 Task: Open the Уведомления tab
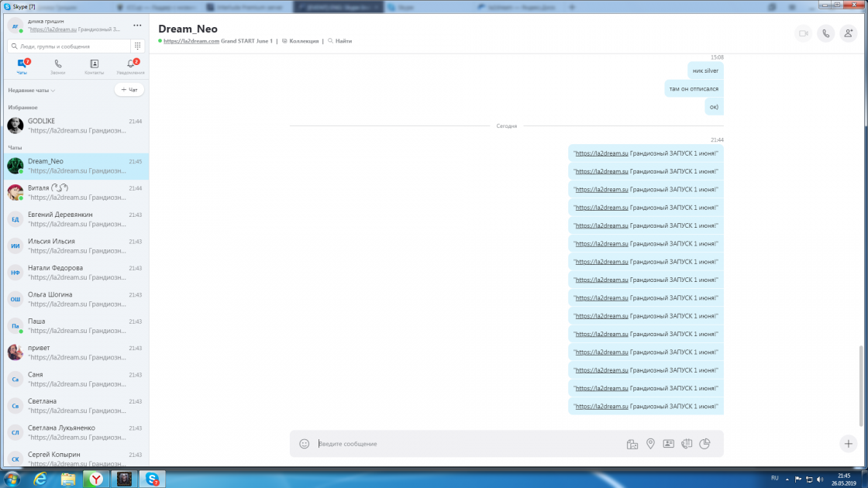[x=130, y=67]
